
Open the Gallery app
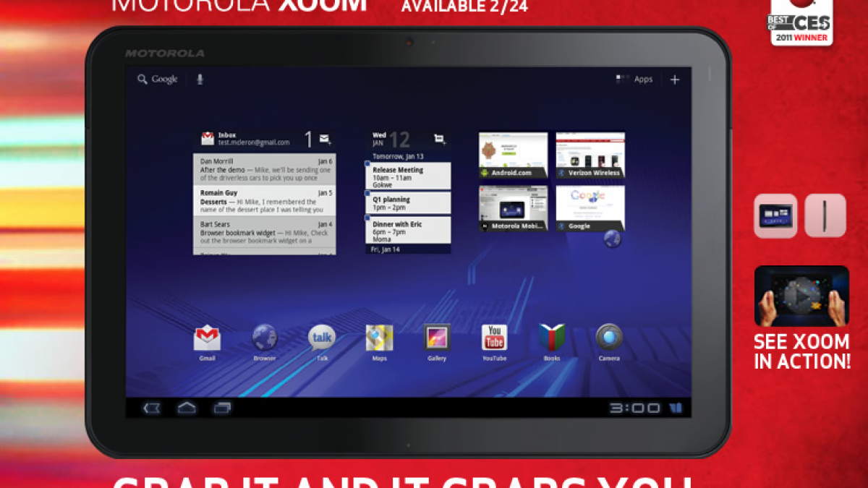tap(437, 338)
